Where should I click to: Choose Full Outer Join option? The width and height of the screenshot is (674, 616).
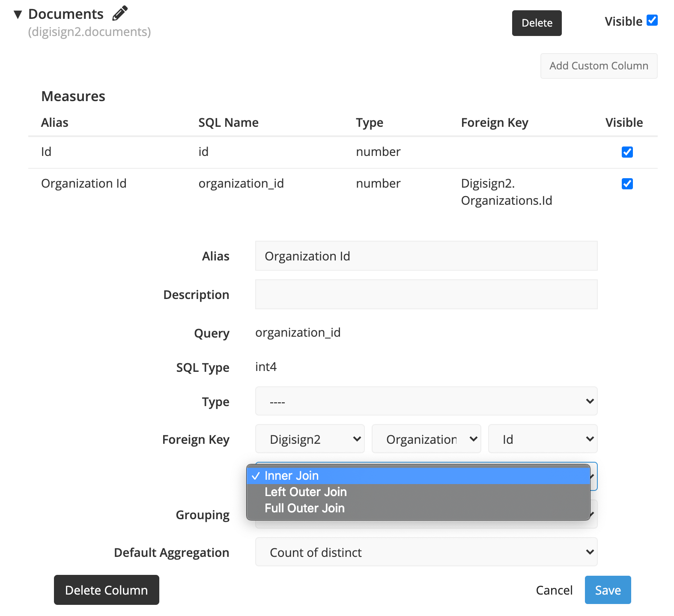[x=418, y=508]
